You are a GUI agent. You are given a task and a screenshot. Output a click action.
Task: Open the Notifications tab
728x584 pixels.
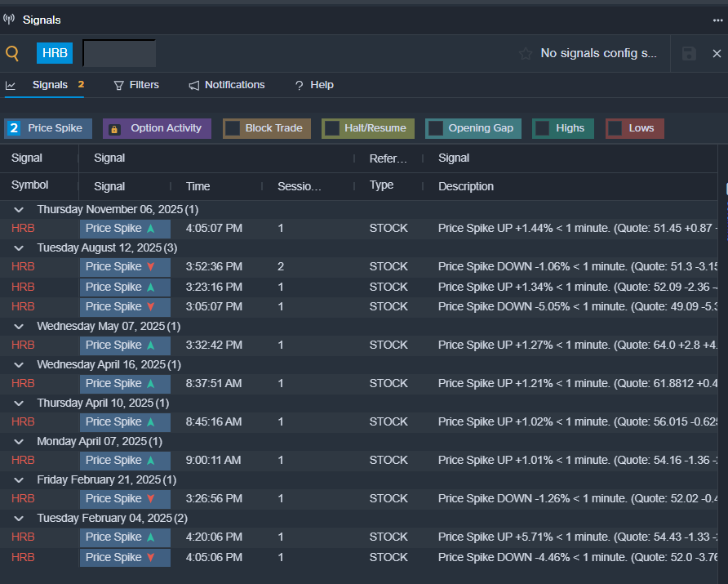pos(227,85)
